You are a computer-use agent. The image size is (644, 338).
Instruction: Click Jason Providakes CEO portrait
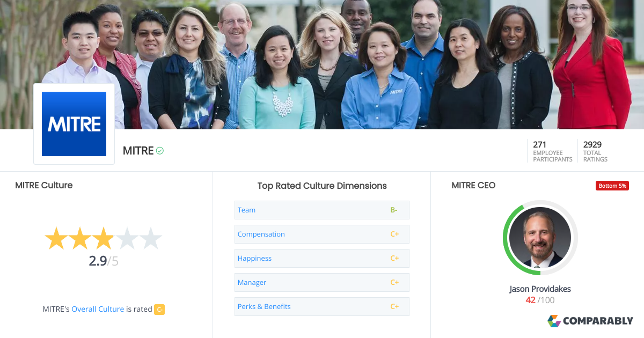pyautogui.click(x=540, y=238)
